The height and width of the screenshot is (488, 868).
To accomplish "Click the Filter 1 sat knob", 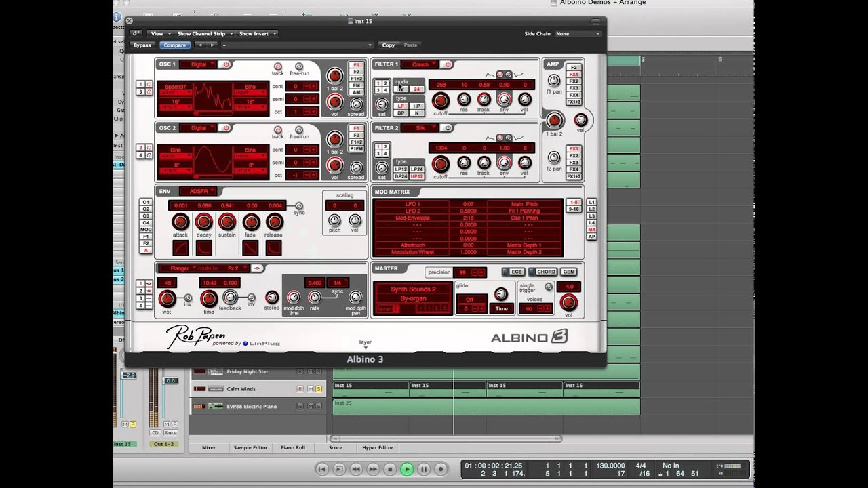I will click(x=382, y=104).
